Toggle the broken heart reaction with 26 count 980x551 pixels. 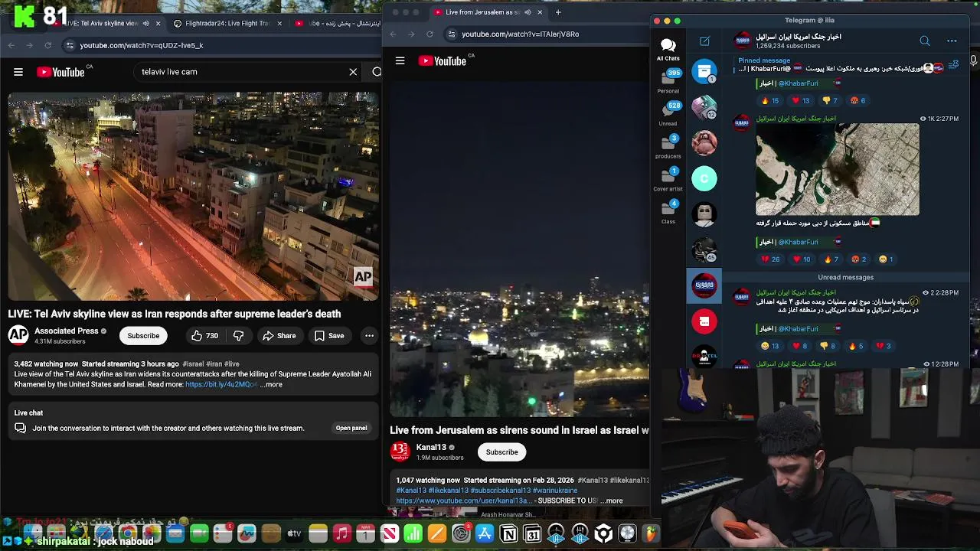pyautogui.click(x=770, y=259)
